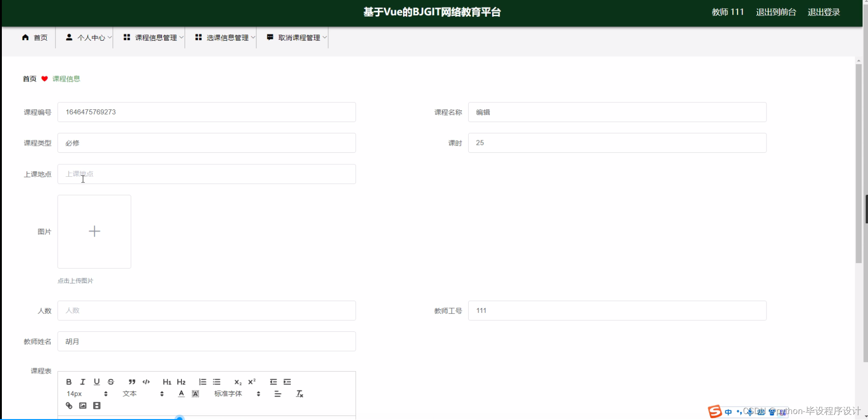The image size is (868, 420).
Task: Click the 退出登录 logout link
Action: click(x=825, y=12)
